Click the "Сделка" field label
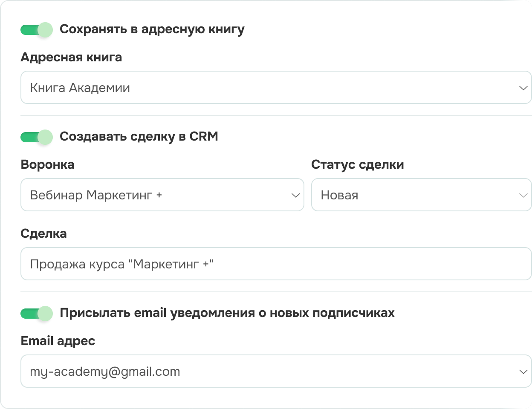The image size is (532, 409). click(43, 233)
